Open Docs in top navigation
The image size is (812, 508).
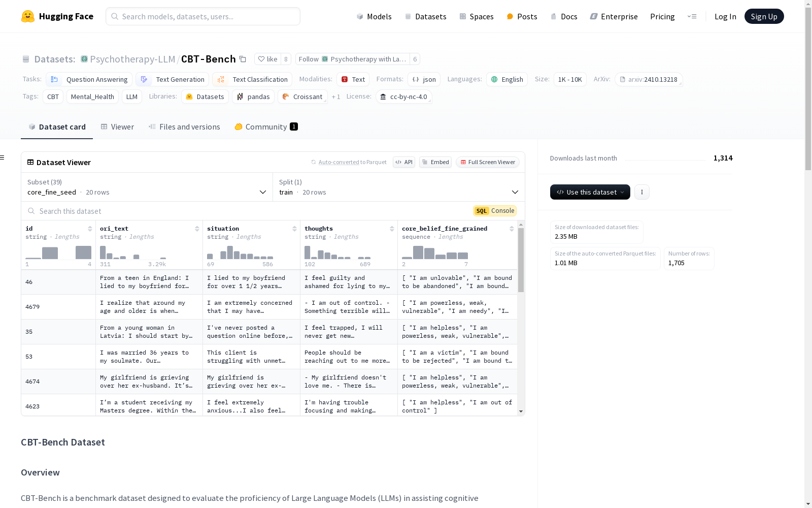[564, 16]
